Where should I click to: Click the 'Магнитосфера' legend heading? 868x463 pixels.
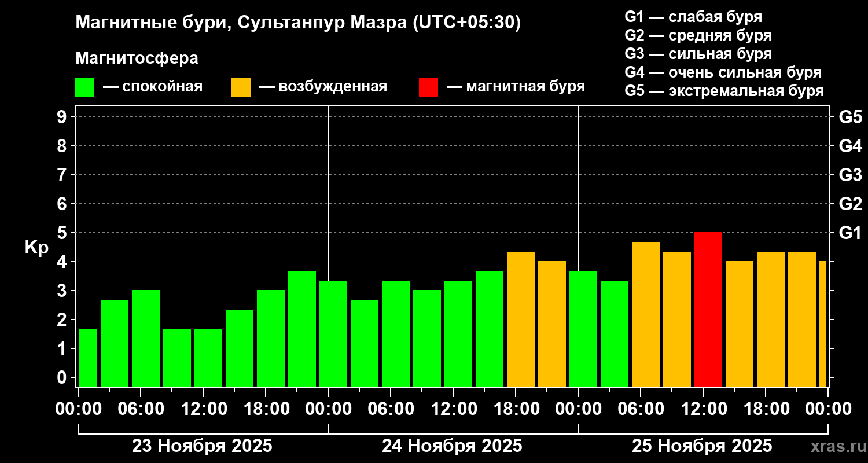pos(137,58)
